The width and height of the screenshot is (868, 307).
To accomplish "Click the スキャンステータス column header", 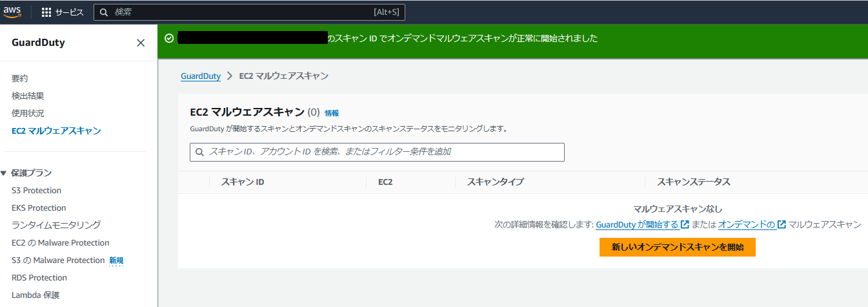I will coord(694,182).
